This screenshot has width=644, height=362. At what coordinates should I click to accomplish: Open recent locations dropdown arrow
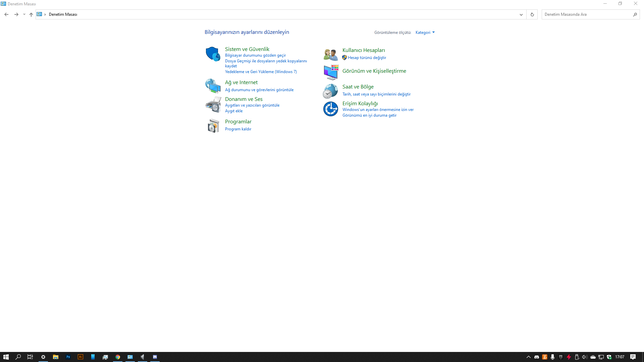click(24, 14)
